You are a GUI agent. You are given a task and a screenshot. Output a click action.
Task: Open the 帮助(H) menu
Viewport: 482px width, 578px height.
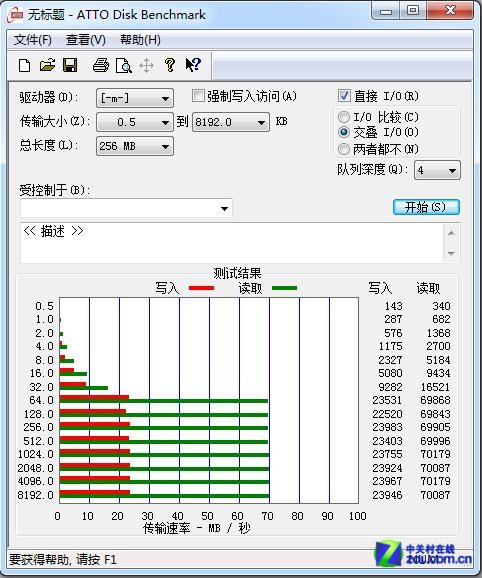coord(140,40)
